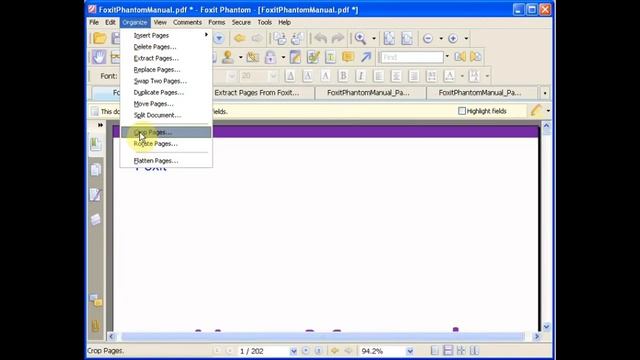Click Crop Pages menu item
This screenshot has height=360, width=640.
(x=166, y=132)
